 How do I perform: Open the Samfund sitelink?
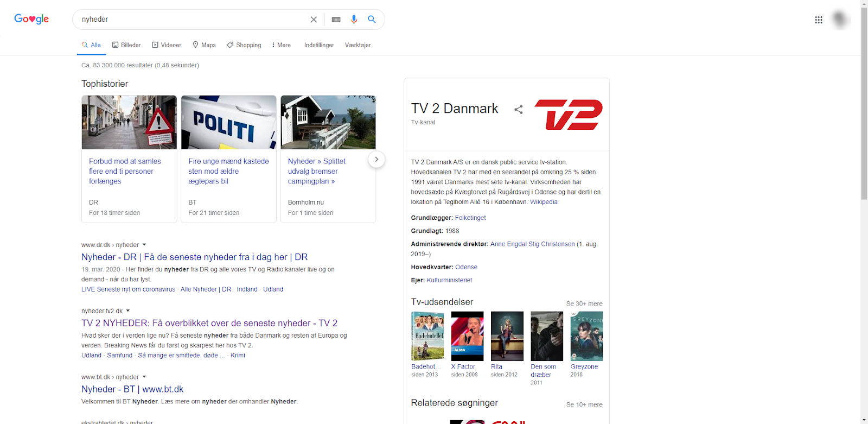tap(119, 356)
